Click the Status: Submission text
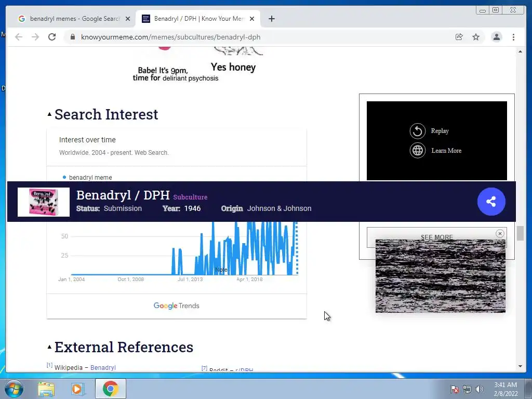Image resolution: width=532 pixels, height=399 pixels. [x=109, y=208]
